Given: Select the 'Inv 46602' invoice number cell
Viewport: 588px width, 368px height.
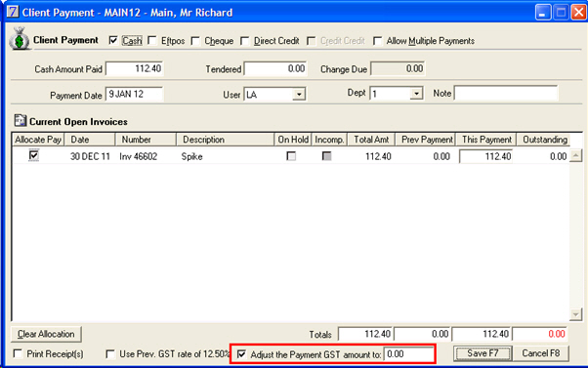Looking at the screenshot, I should (139, 156).
